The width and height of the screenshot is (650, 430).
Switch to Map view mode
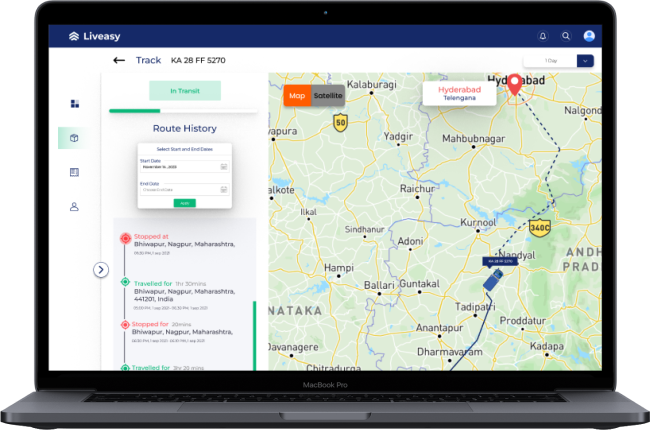[x=297, y=95]
